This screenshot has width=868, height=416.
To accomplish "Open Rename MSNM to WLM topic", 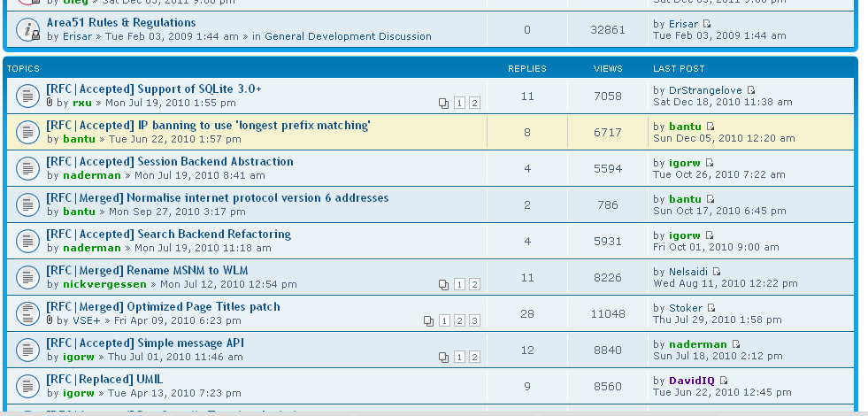I will [147, 271].
